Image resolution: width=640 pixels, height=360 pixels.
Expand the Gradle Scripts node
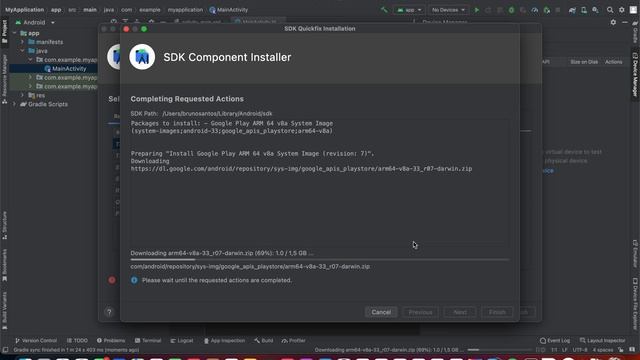click(15, 104)
